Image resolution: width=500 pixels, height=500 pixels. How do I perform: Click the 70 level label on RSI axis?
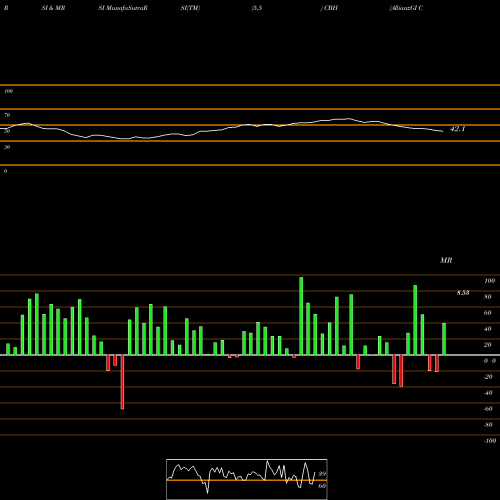(7, 115)
